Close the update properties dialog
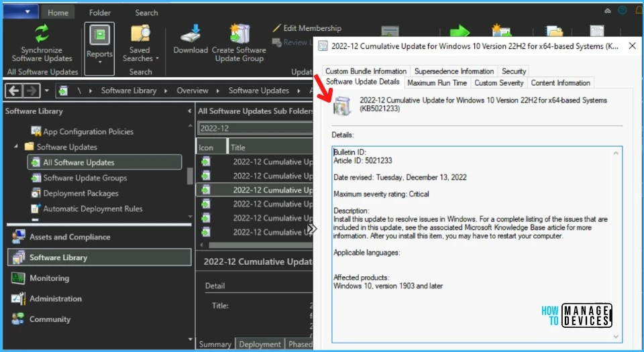The image size is (644, 352). coord(633,46)
